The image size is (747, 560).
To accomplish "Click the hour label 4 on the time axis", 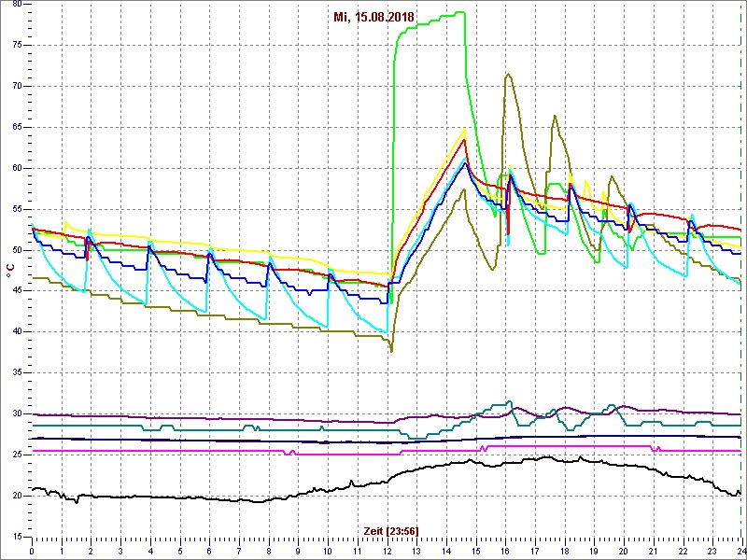I will click(x=150, y=552).
